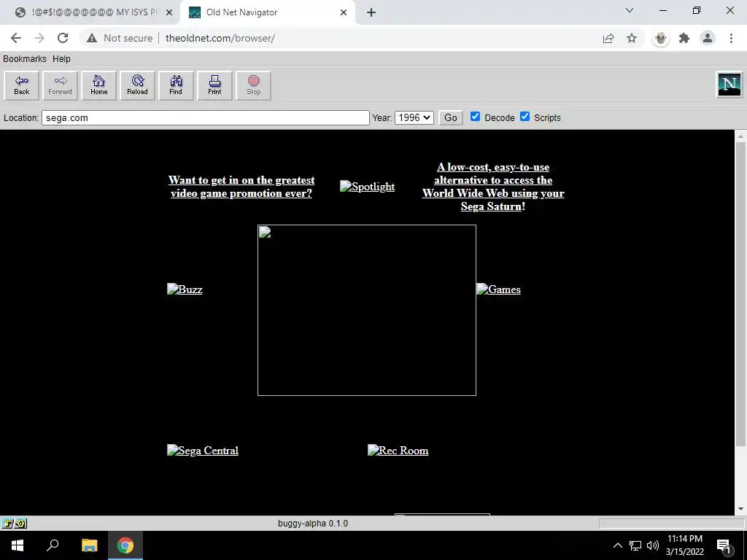Click the scrollbar down arrow
The image size is (747, 560).
pyautogui.click(x=740, y=509)
